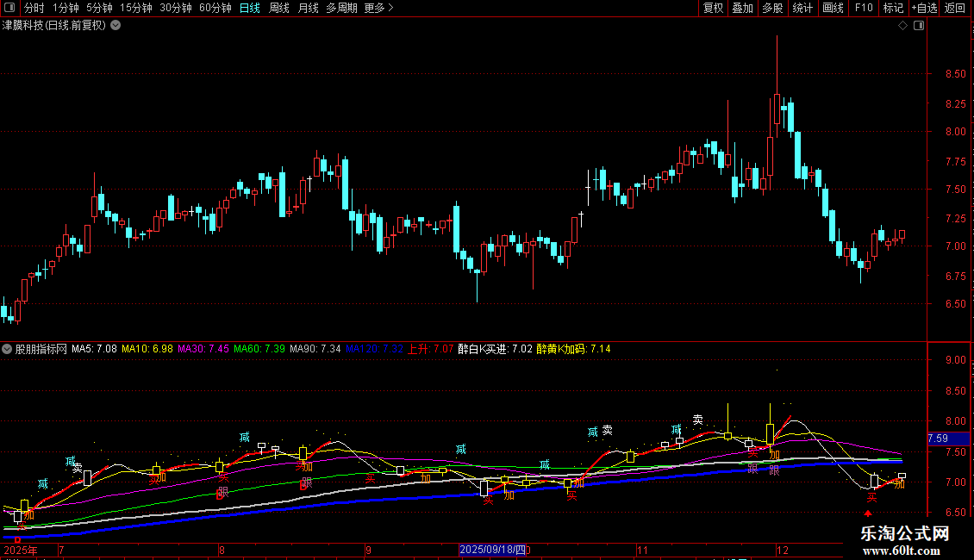The image size is (974, 560).
Task: Click the 2025年 label on the time axis
Action: pos(21,550)
